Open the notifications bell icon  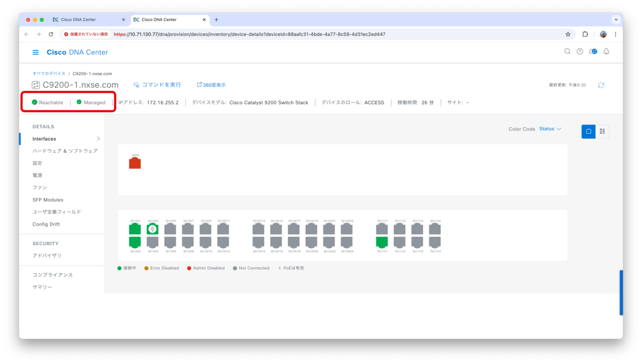(606, 51)
